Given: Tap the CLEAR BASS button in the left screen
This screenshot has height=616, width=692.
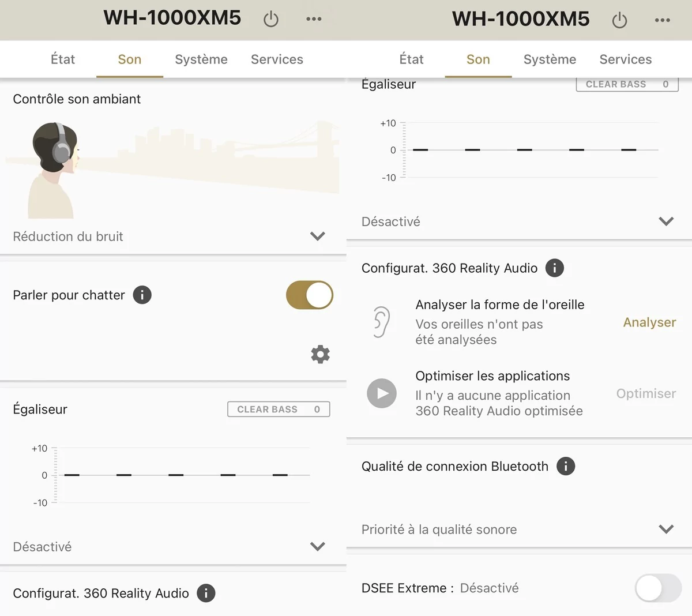Looking at the screenshot, I should (279, 409).
